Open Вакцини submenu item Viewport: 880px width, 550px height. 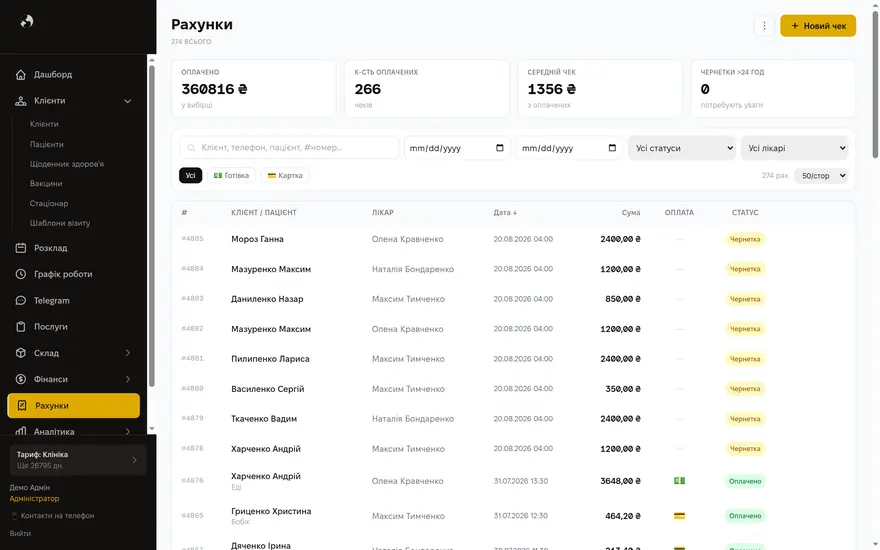[x=46, y=184]
